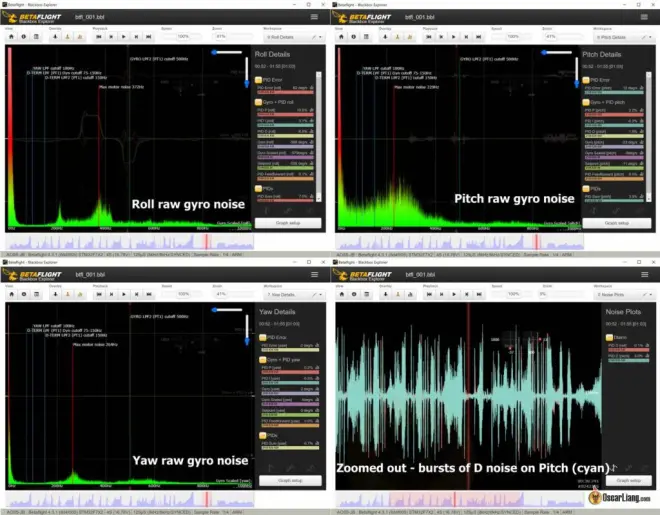The width and height of the screenshot is (660, 515).
Task: Click seek bar timeline under Noise Plots graph
Action: [x=460, y=499]
